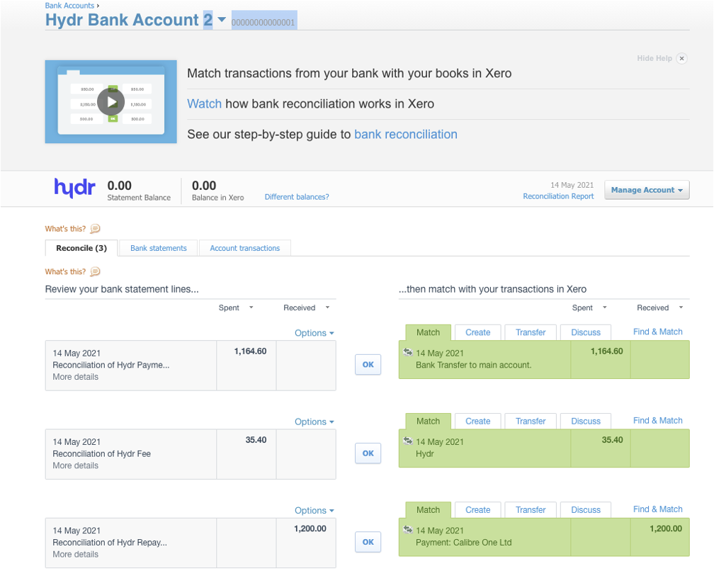This screenshot has width=714, height=588.
Task: Click the Watch link for the reconciliation video
Action: pyautogui.click(x=204, y=104)
